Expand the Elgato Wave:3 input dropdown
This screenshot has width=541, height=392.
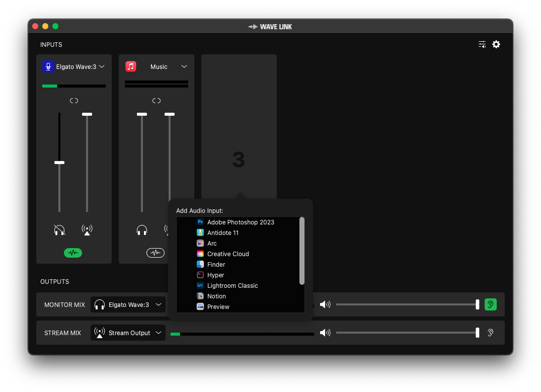click(102, 66)
